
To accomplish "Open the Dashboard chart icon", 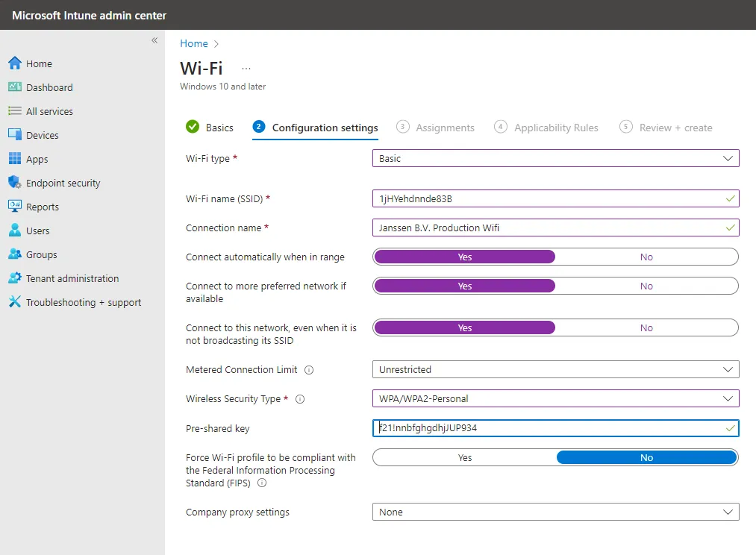I will (x=15, y=87).
